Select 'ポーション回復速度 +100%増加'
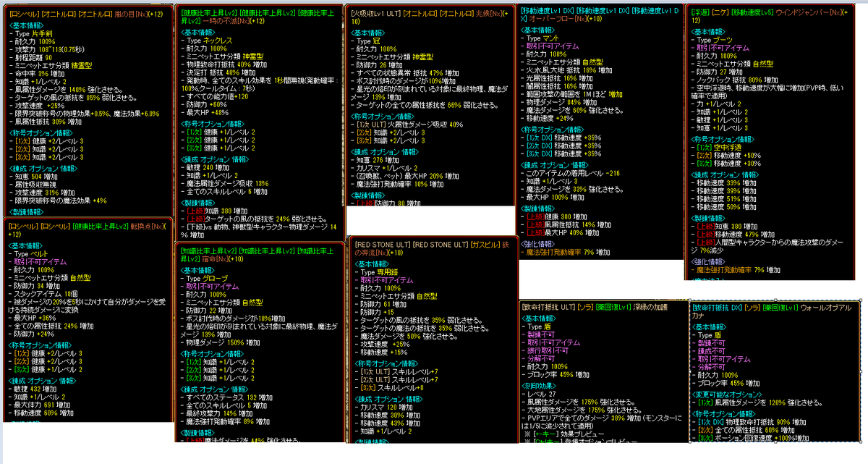The image size is (868, 464). pyautogui.click(x=763, y=438)
